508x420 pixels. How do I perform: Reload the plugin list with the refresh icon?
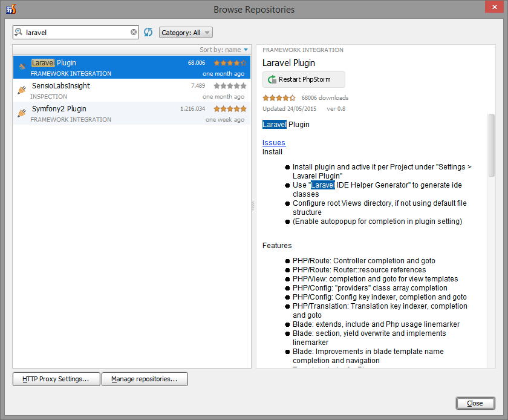coord(148,32)
